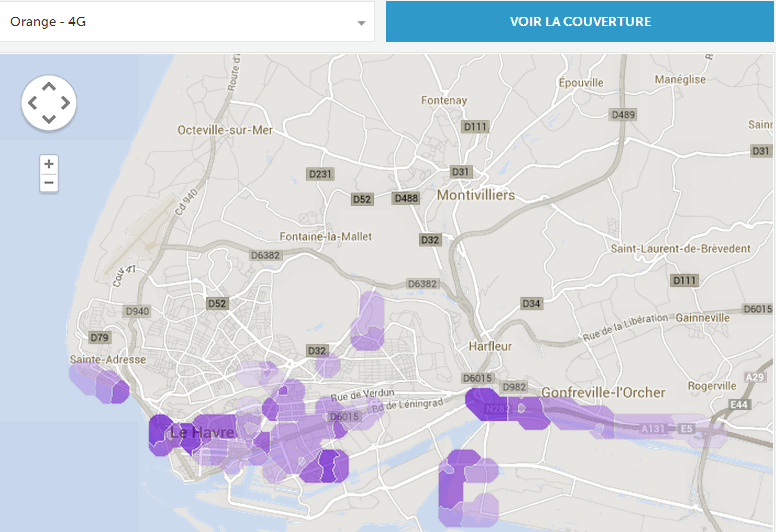Zoom out using the minus button
The height and width of the screenshot is (532, 776).
[x=49, y=182]
